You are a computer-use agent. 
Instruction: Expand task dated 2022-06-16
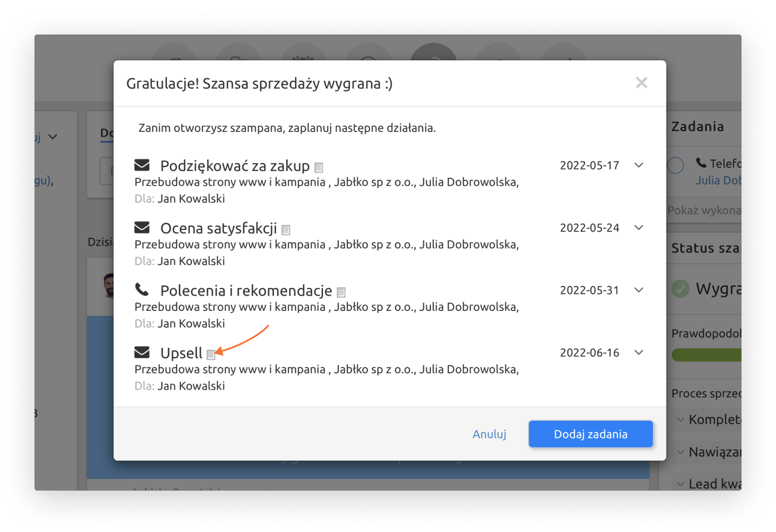click(x=639, y=353)
